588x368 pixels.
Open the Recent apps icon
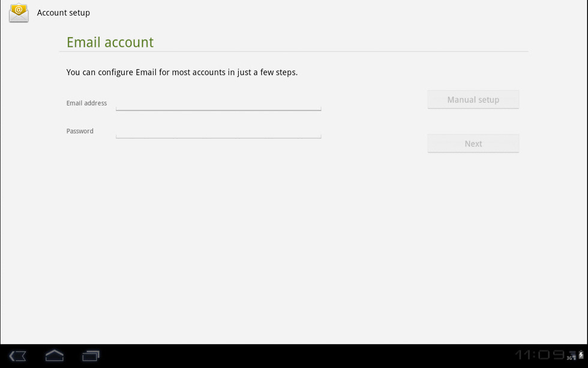[x=91, y=356]
